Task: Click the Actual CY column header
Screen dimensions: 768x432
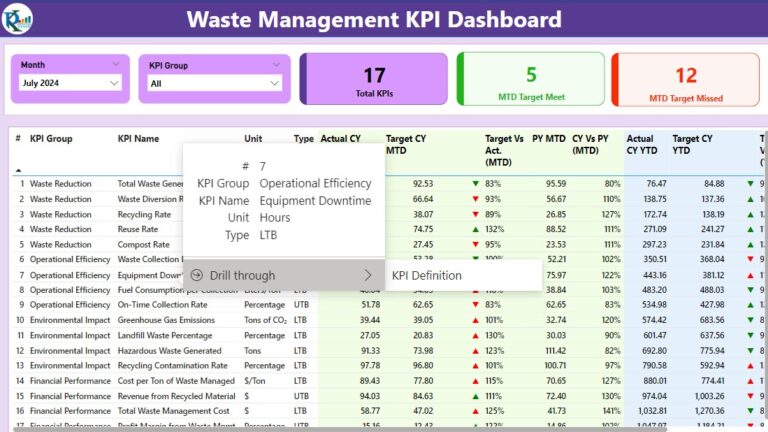Action: pos(340,139)
